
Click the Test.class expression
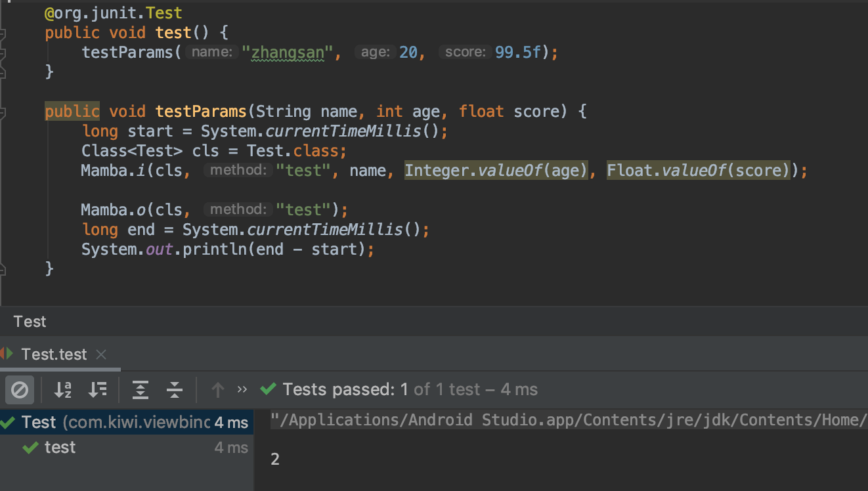292,151
